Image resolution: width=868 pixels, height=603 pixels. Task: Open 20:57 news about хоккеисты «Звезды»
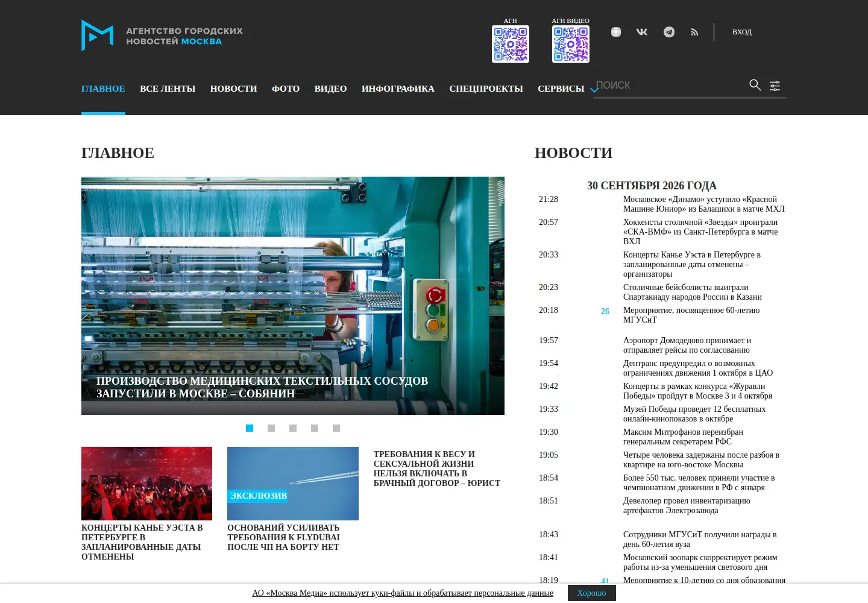tap(700, 232)
